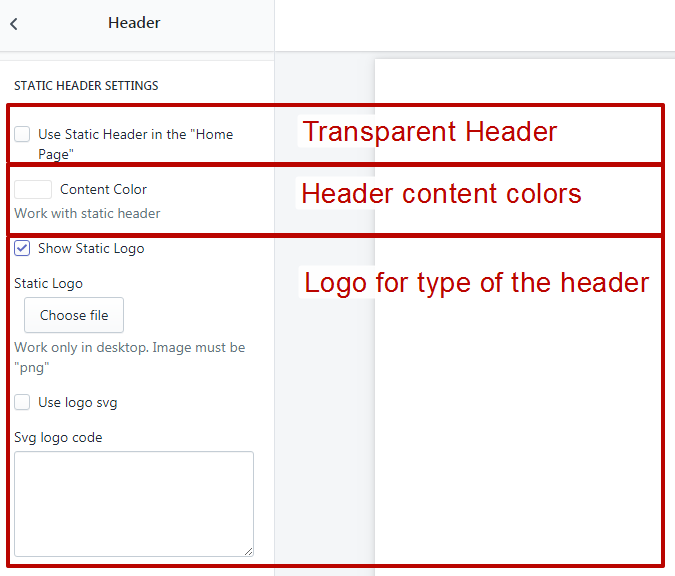This screenshot has height=576, width=675.
Task: Tick the Use logo svg checkbox
Action: tap(22, 403)
